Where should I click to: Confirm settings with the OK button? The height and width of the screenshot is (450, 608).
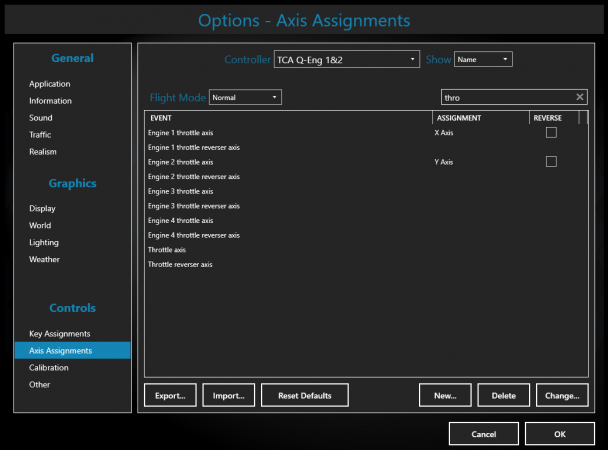point(559,433)
